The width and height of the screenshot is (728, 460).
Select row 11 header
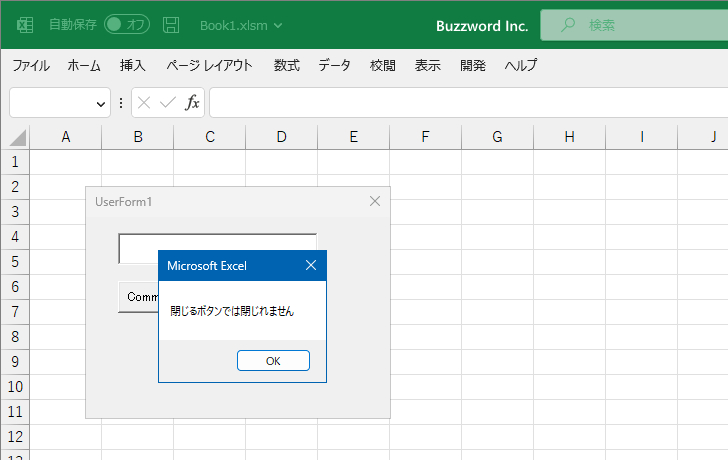(x=15, y=412)
